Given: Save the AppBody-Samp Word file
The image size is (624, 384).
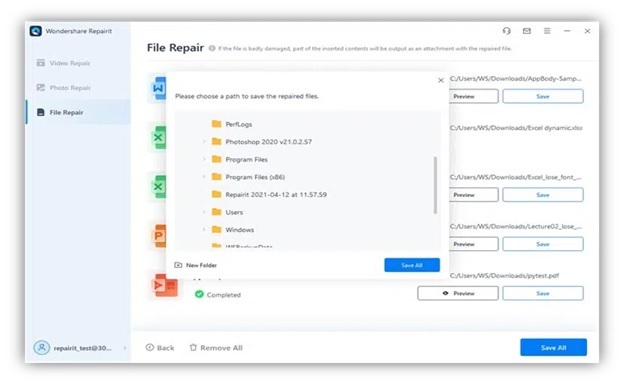Looking at the screenshot, I should pos(543,96).
